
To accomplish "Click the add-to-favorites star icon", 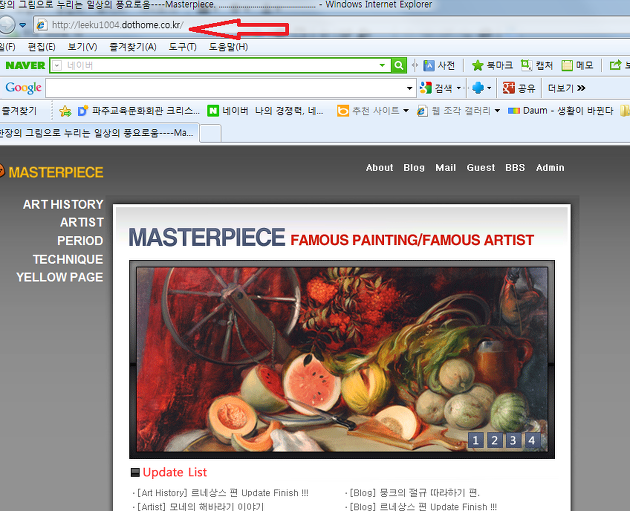I will 65,111.
